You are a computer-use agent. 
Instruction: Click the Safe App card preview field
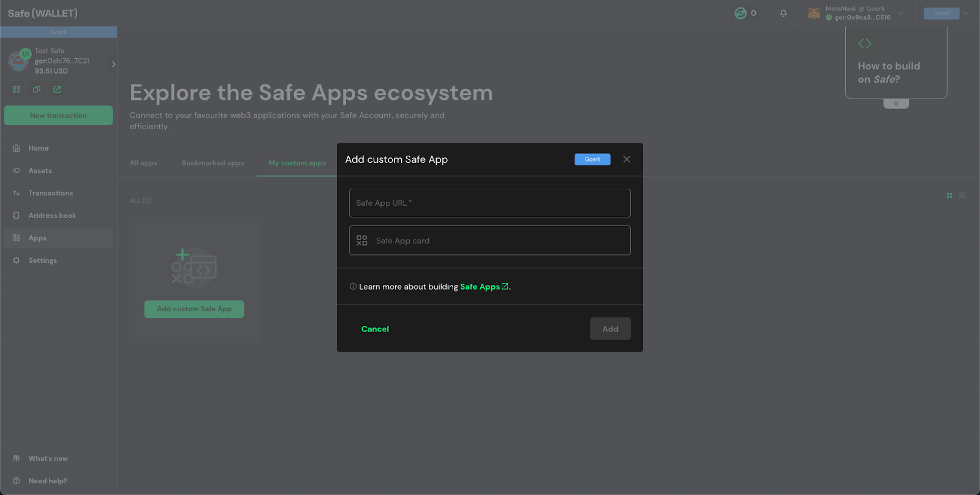coord(490,240)
